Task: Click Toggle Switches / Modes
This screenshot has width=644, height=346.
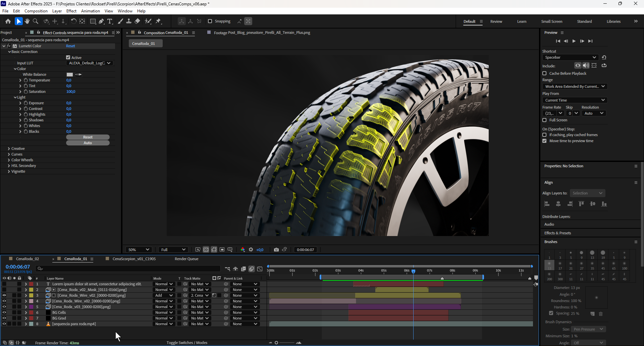Action: (187, 343)
